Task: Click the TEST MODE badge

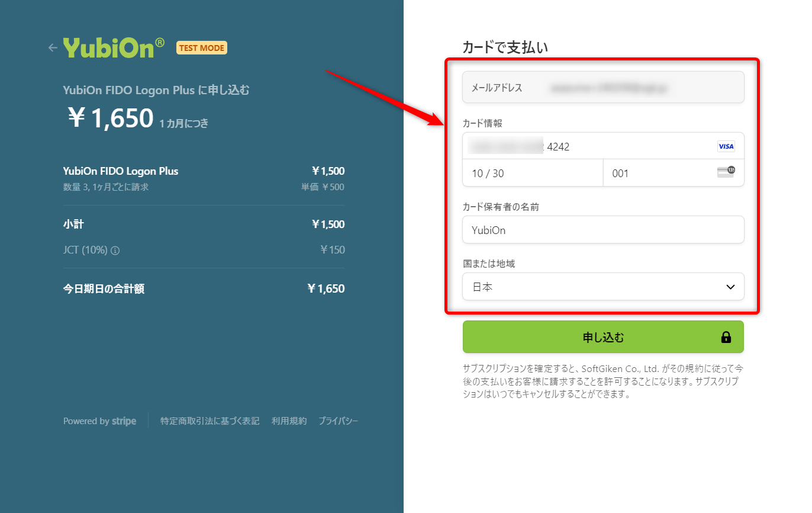Action: [202, 48]
